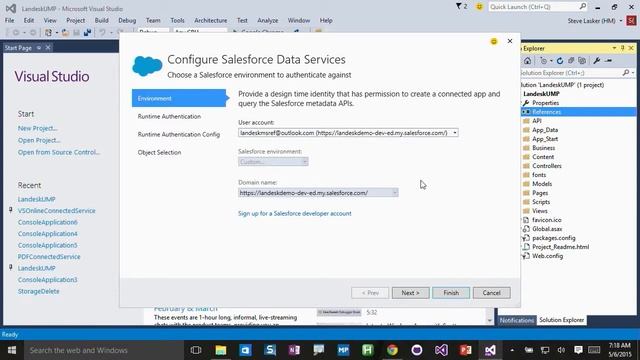Click the volume speaker tray icon
The width and height of the screenshot is (640, 360).
click(x=562, y=350)
